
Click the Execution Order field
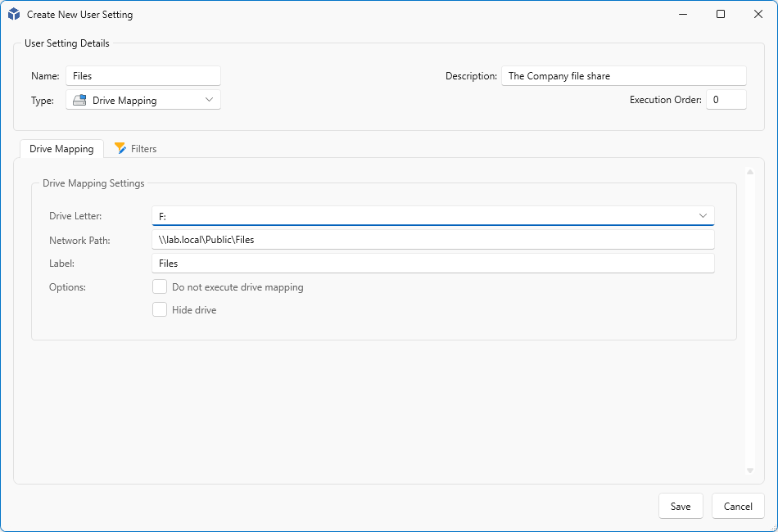click(726, 100)
